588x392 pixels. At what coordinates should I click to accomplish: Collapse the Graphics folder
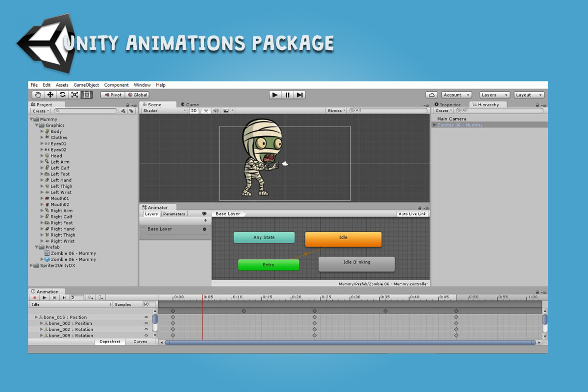tap(37, 125)
